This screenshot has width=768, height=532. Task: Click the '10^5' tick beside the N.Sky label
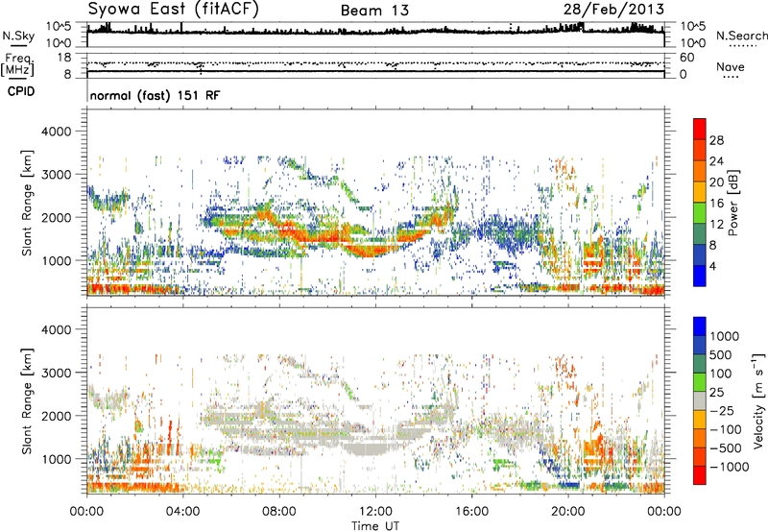point(59,26)
